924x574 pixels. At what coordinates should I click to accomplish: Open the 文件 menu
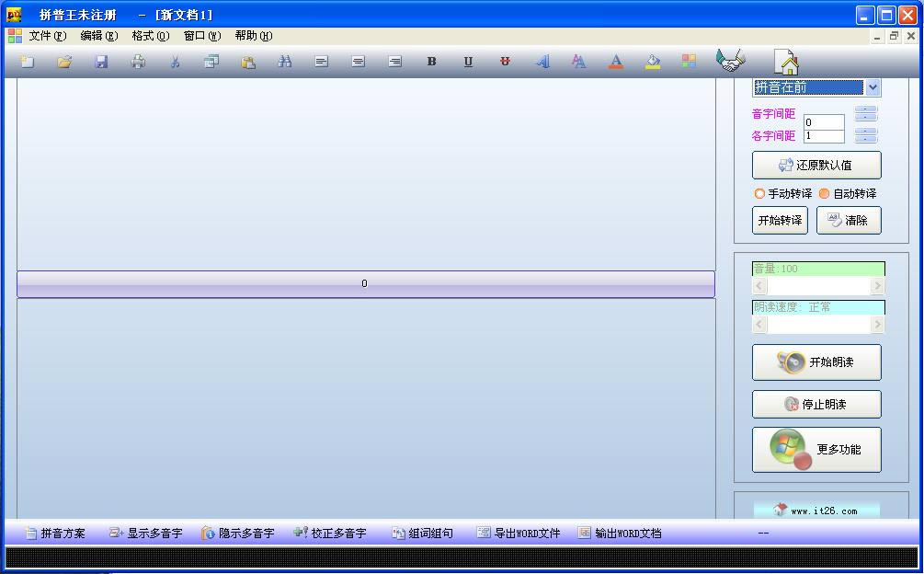tap(47, 36)
